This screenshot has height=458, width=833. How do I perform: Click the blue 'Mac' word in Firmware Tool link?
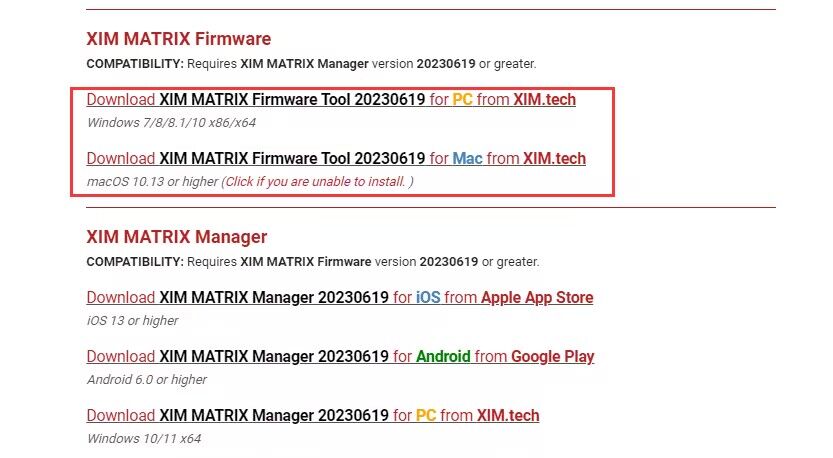pyautogui.click(x=467, y=158)
